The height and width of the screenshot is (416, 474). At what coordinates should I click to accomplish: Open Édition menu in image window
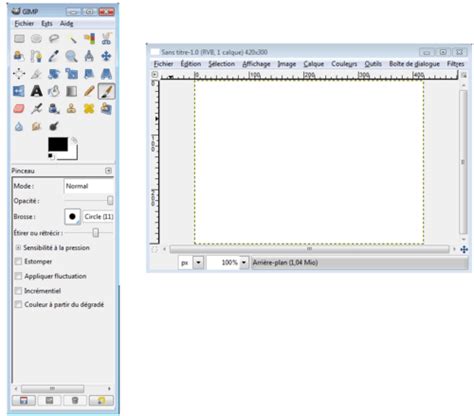(x=191, y=64)
